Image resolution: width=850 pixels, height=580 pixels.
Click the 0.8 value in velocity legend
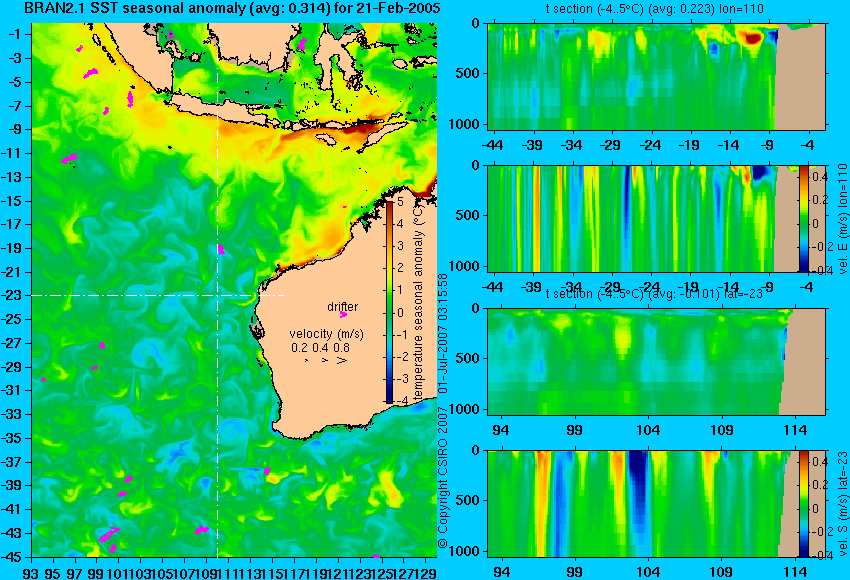click(341, 347)
